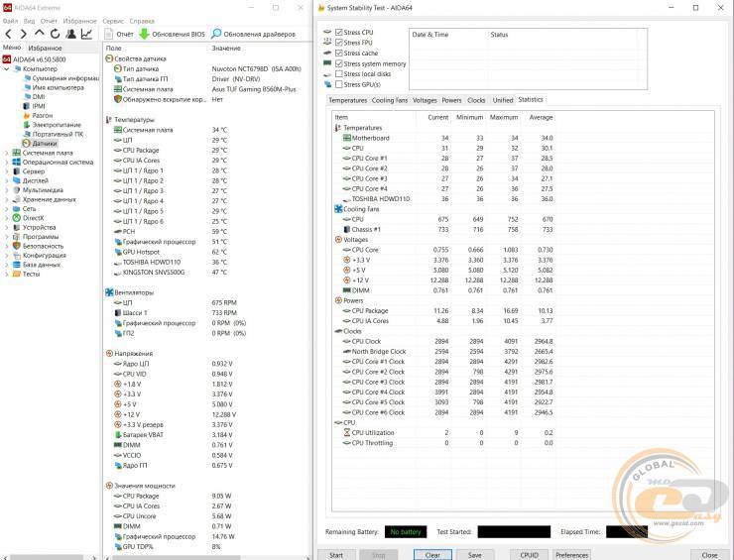The width and height of the screenshot is (734, 560).
Task: Click the Тесты tree icon
Action: [x=17, y=275]
